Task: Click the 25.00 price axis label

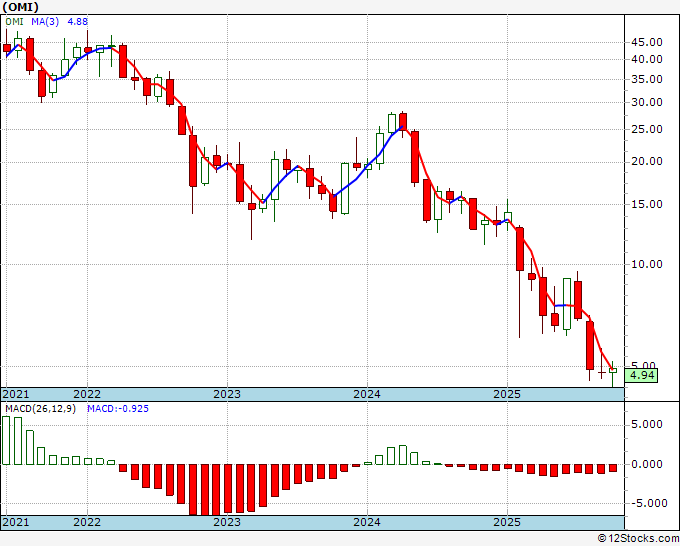Action: point(647,129)
